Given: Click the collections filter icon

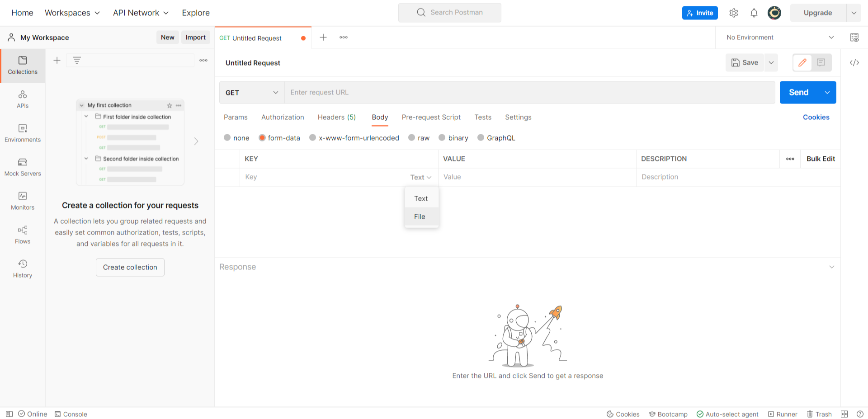Looking at the screenshot, I should pos(77,60).
